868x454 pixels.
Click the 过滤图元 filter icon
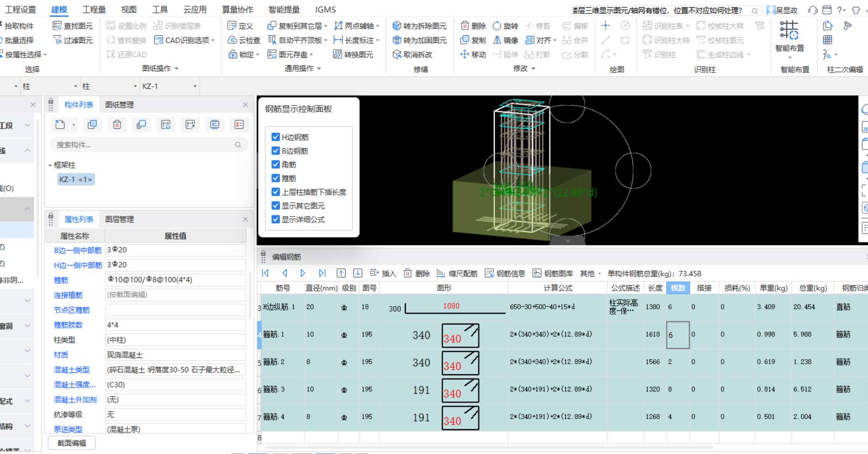click(57, 40)
